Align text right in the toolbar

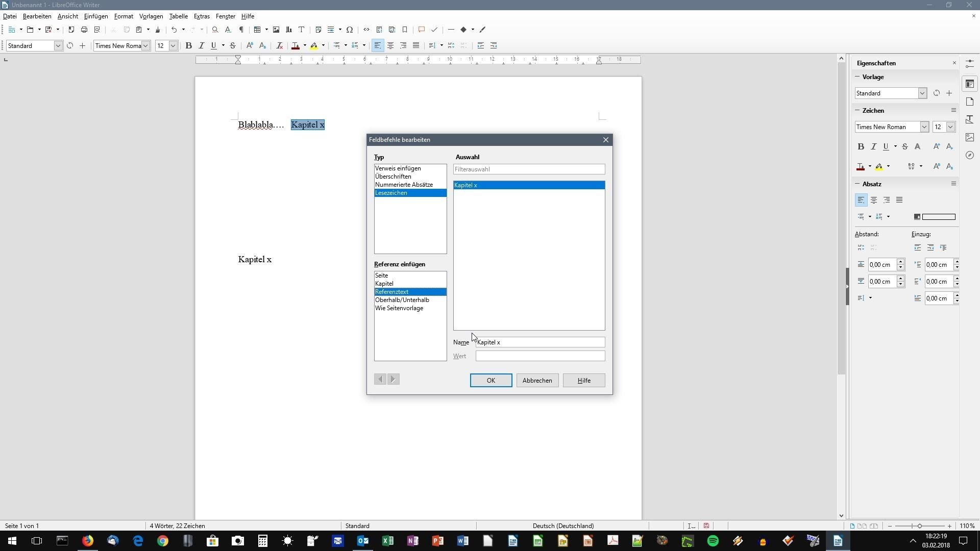403,45
